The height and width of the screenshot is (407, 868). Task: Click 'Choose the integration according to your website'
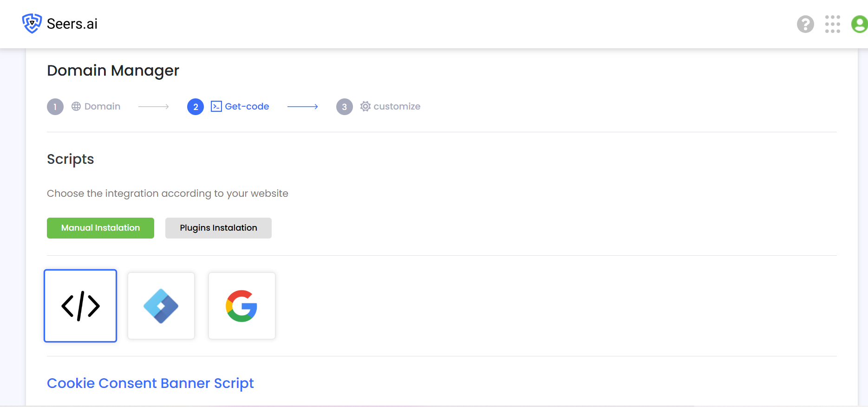[168, 194]
